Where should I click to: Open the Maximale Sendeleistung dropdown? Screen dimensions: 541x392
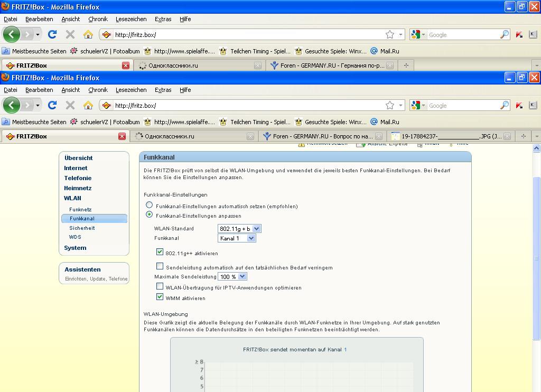click(x=232, y=276)
